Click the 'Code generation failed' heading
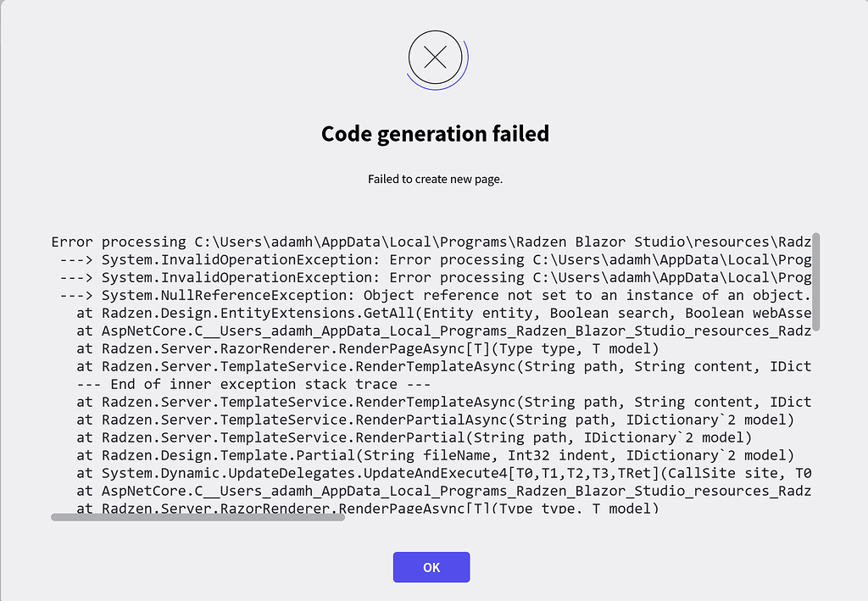The height and width of the screenshot is (601, 868). (434, 133)
